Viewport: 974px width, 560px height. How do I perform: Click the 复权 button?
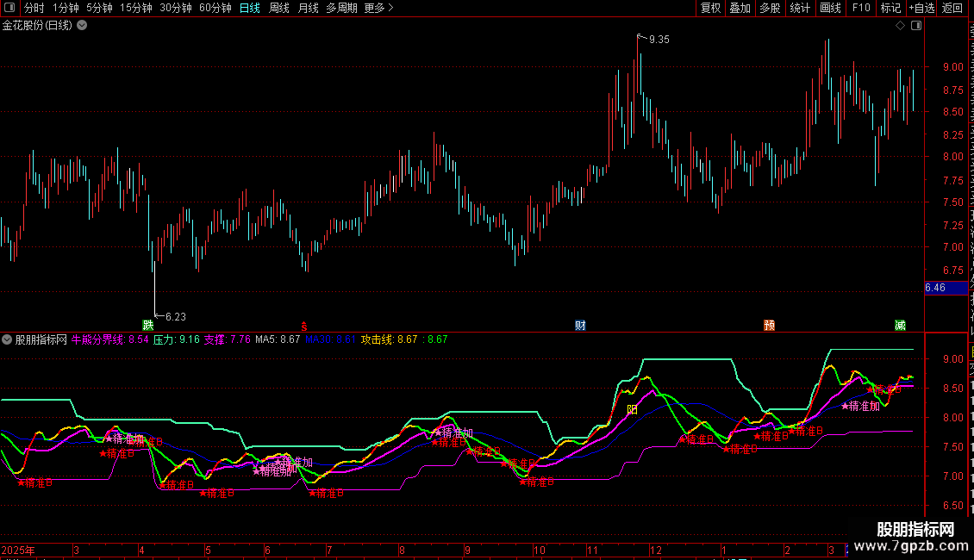(x=710, y=8)
